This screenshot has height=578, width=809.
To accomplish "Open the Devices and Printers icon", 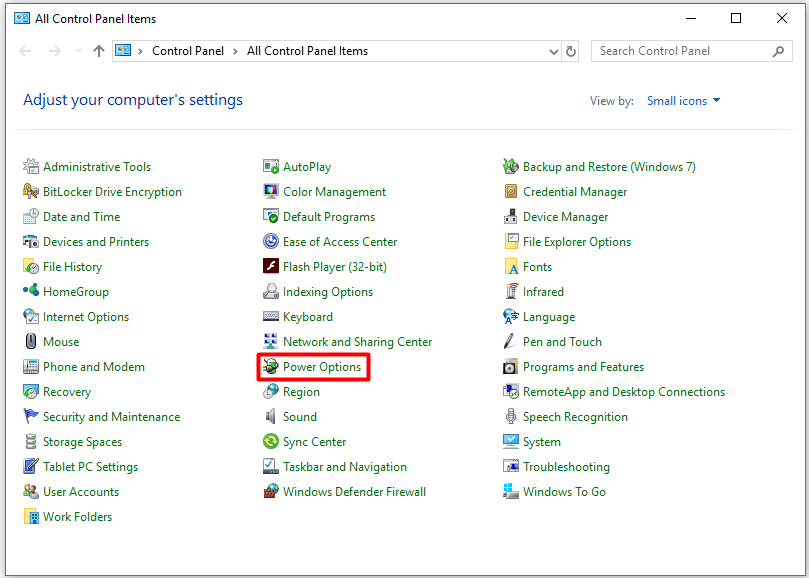I will coord(31,242).
